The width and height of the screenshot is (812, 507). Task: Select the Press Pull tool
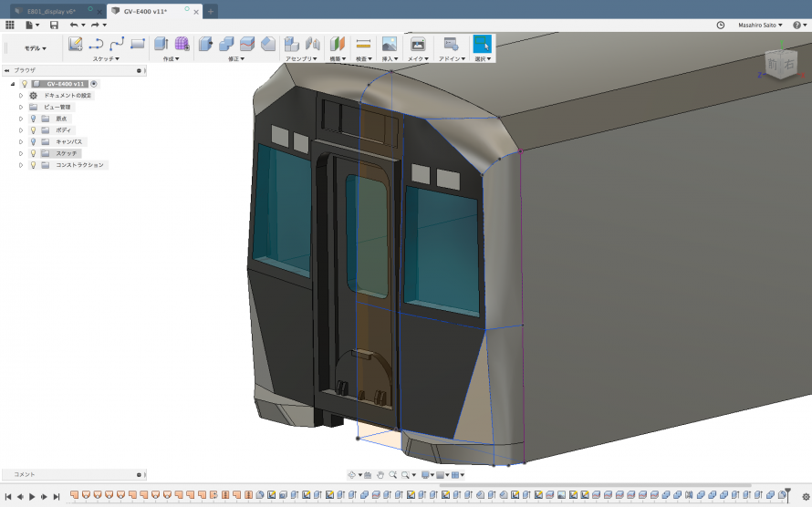(x=205, y=44)
